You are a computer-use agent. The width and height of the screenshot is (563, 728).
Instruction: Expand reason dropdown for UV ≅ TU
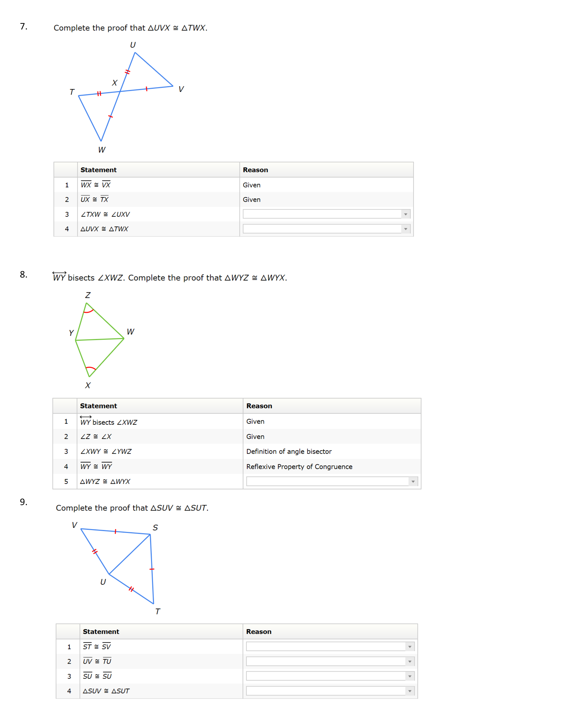click(x=330, y=661)
